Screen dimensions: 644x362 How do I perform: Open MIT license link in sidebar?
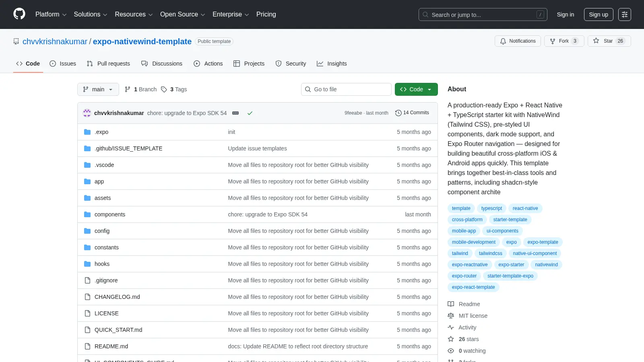tap(468, 316)
